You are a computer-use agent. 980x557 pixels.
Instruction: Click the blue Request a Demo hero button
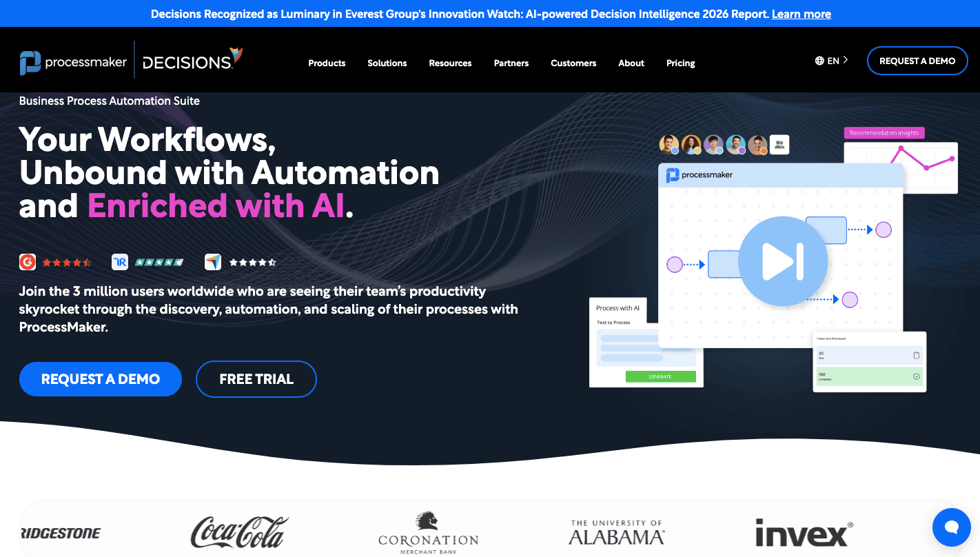(101, 379)
